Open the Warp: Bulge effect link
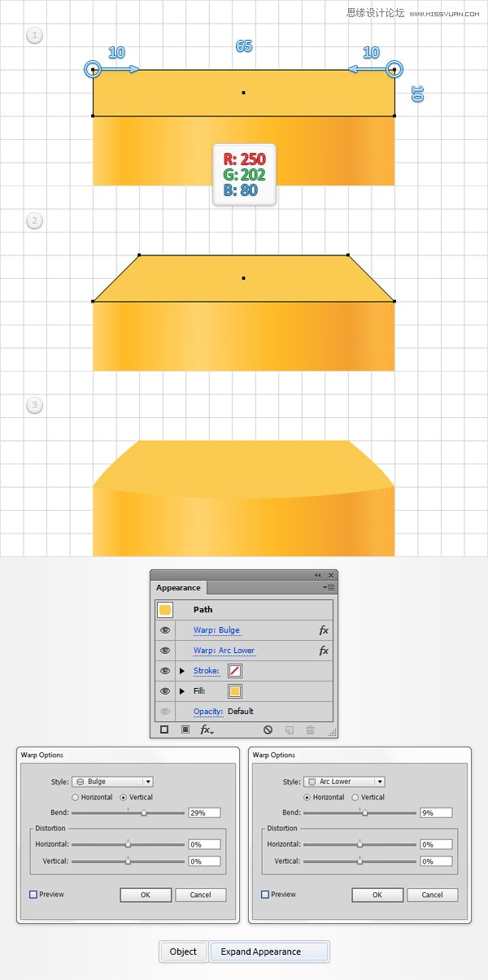The height and width of the screenshot is (980, 488). [217, 630]
